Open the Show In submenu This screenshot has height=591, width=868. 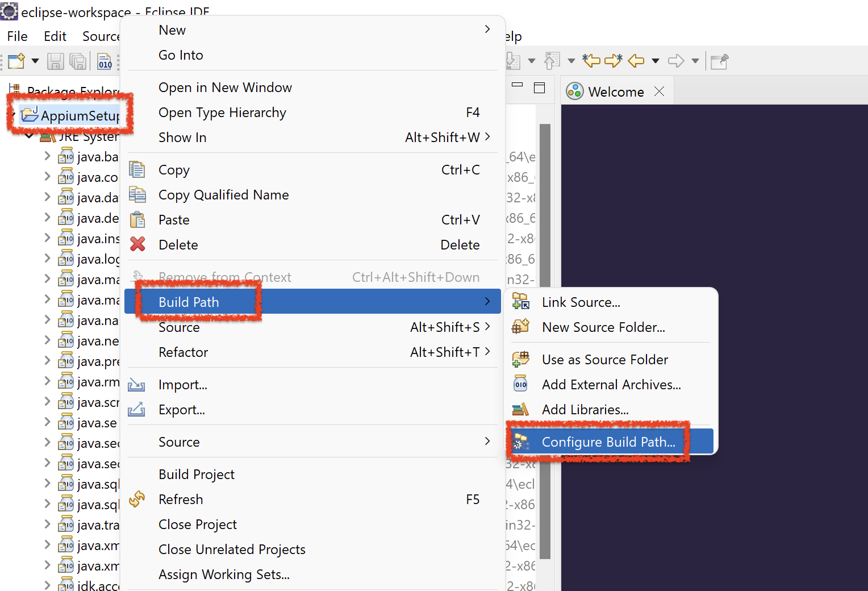click(312, 138)
